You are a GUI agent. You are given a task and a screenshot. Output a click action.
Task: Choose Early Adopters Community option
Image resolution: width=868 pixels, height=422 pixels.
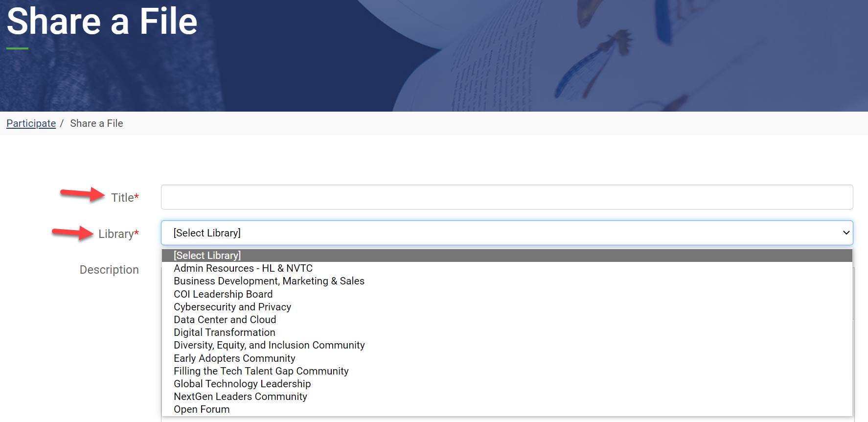pos(507,358)
